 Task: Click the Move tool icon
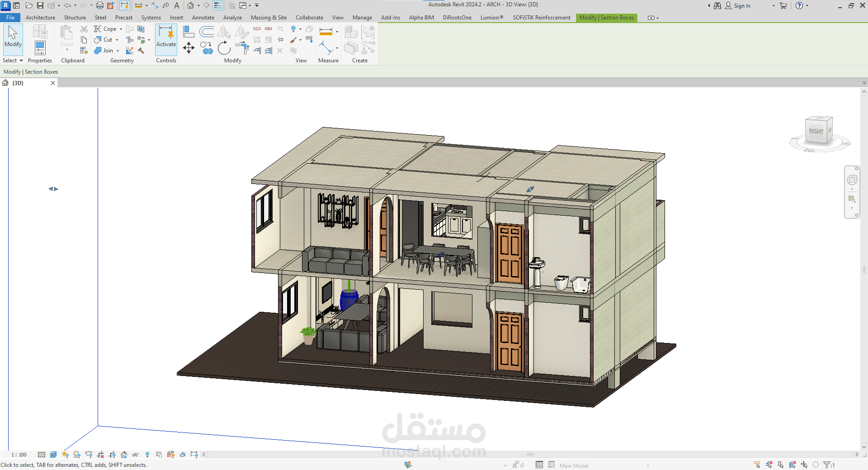pyautogui.click(x=189, y=48)
